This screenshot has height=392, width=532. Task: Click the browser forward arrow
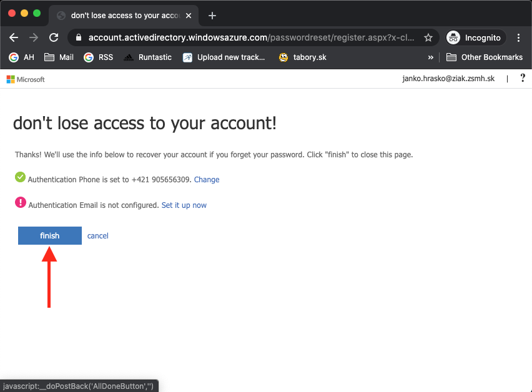pos(34,37)
